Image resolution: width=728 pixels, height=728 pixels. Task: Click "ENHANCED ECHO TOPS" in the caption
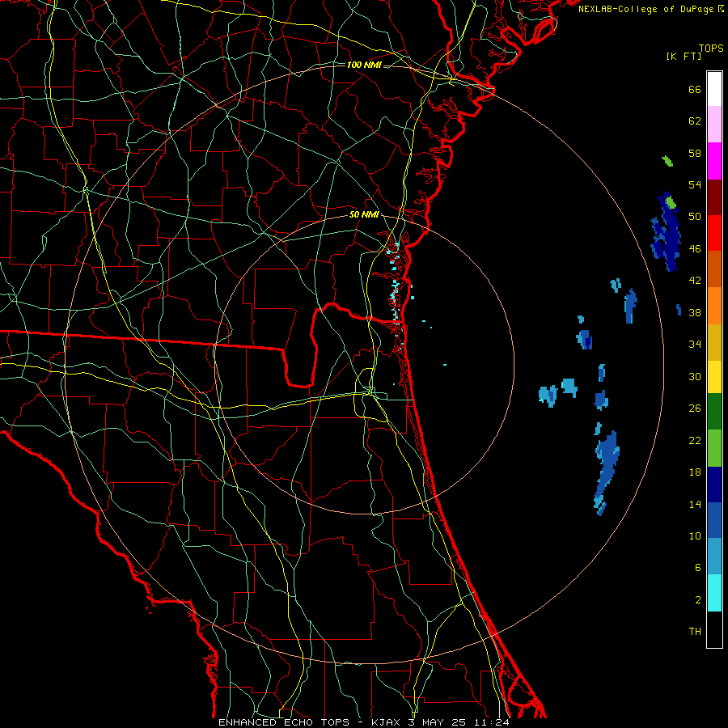pyautogui.click(x=284, y=722)
